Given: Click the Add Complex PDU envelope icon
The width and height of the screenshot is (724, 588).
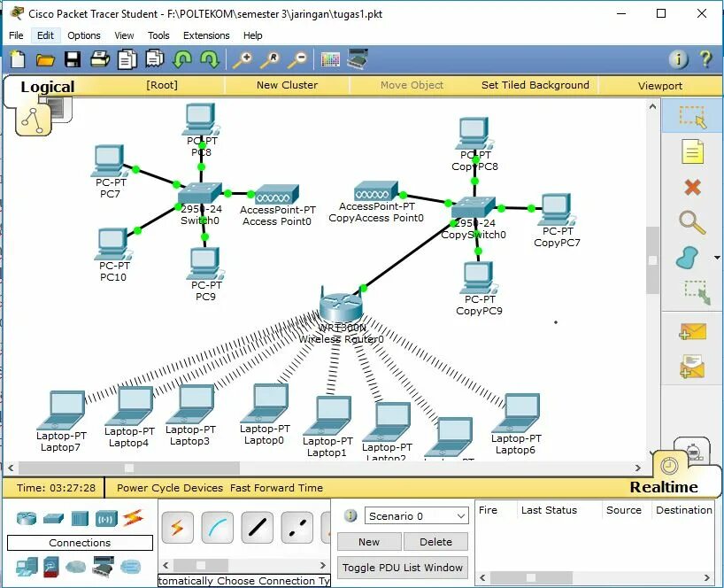Looking at the screenshot, I should [x=692, y=367].
